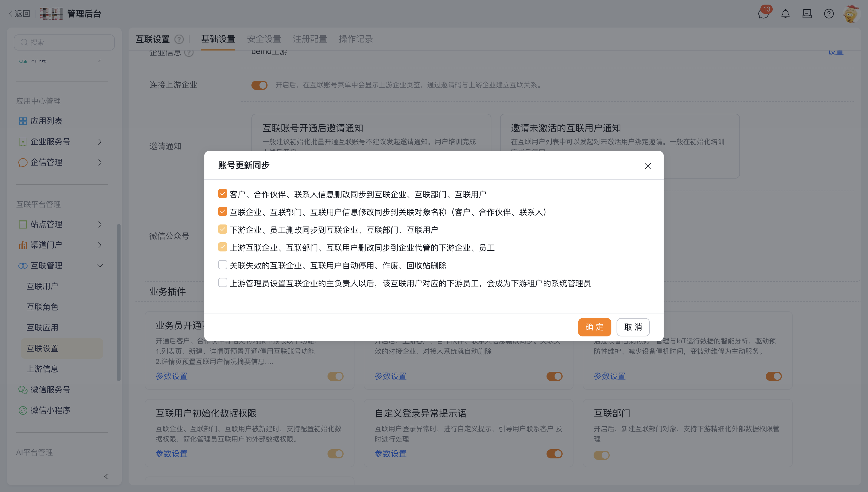Click the sidebar 搜索 input field
This screenshot has width=868, height=492.
pyautogui.click(x=64, y=42)
